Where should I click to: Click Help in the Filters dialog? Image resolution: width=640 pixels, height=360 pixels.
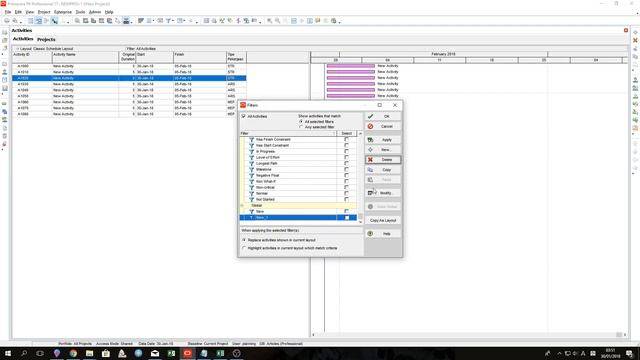pyautogui.click(x=383, y=233)
